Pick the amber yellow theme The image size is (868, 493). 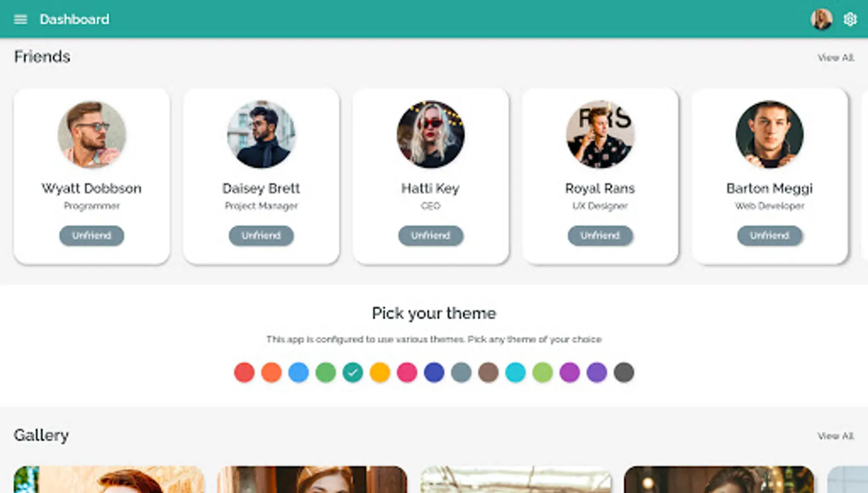(x=380, y=372)
